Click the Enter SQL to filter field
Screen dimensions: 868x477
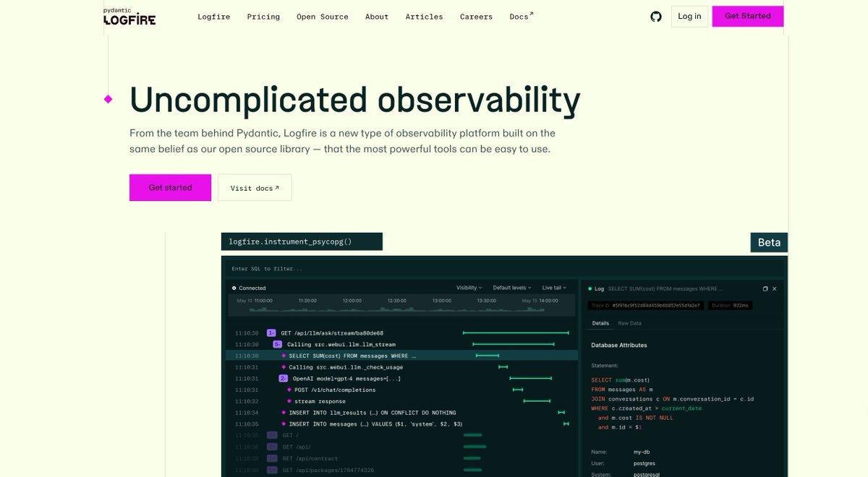399,269
